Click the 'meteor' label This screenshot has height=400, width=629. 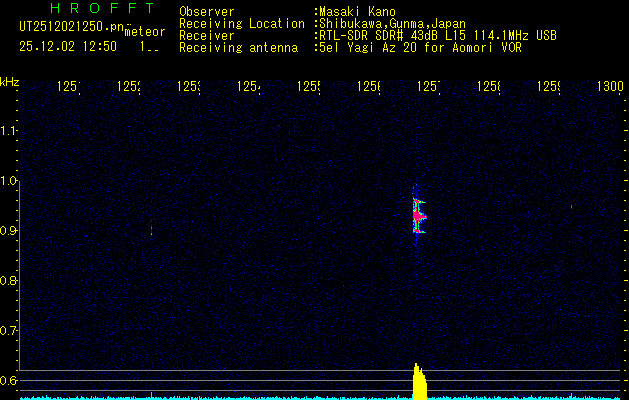pos(145,31)
